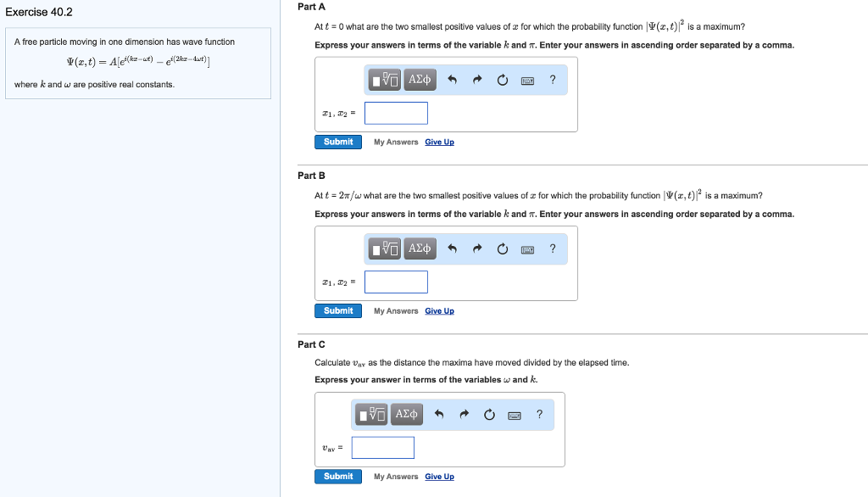The height and width of the screenshot is (497, 868).
Task: Reset Part B answer with refresh icon
Action: (x=502, y=248)
